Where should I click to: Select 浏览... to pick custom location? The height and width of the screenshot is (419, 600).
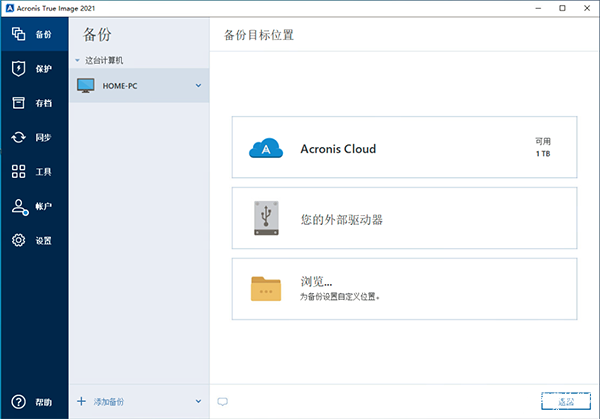[404, 288]
